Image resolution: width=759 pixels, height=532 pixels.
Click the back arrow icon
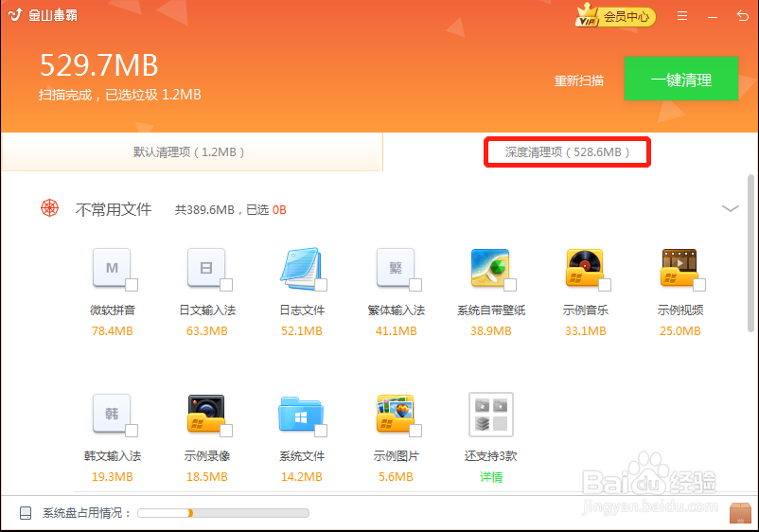click(x=742, y=16)
